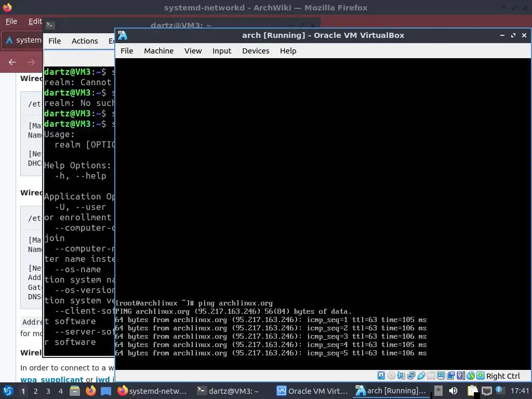Open volume control speaker tray icon
Viewport: 532px width, 399px height.
point(453,391)
